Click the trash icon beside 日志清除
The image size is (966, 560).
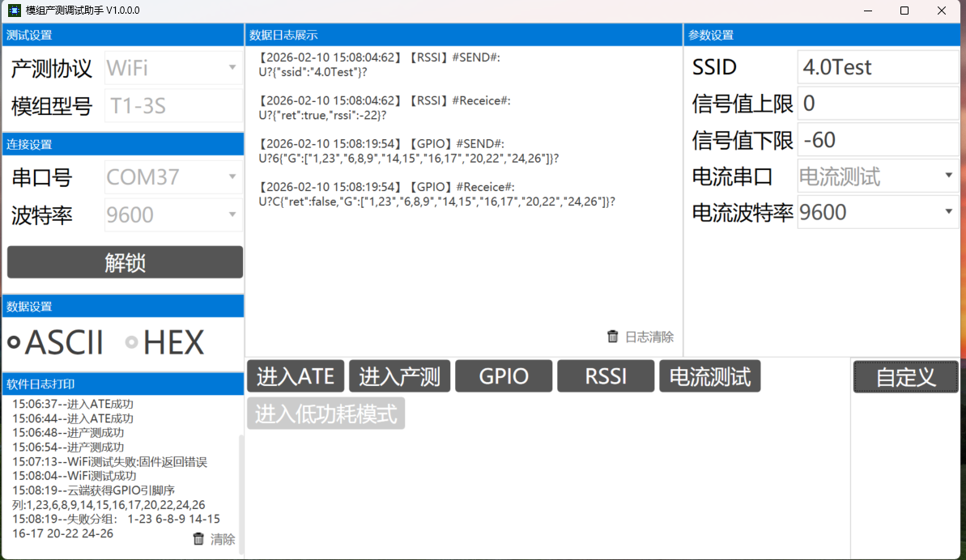point(612,336)
